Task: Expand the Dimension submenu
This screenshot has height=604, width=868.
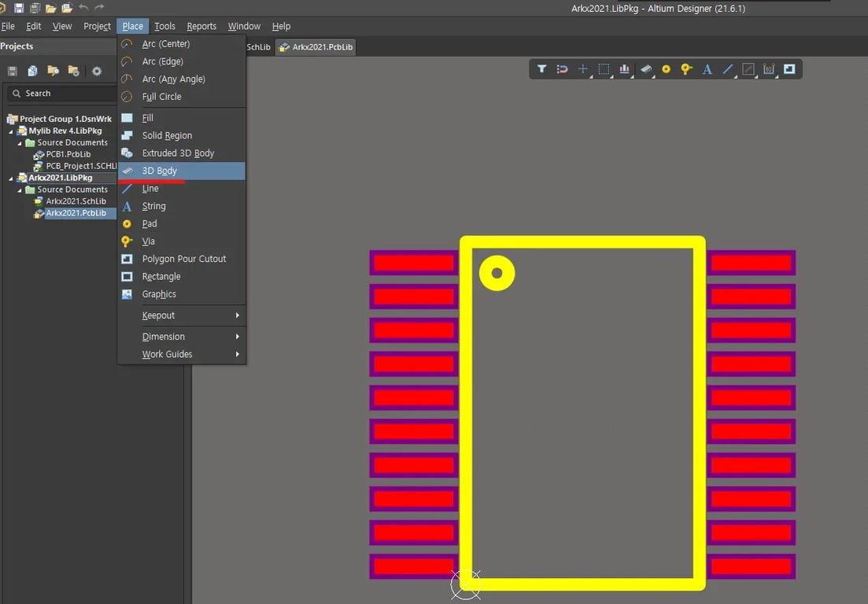Action: pyautogui.click(x=164, y=337)
